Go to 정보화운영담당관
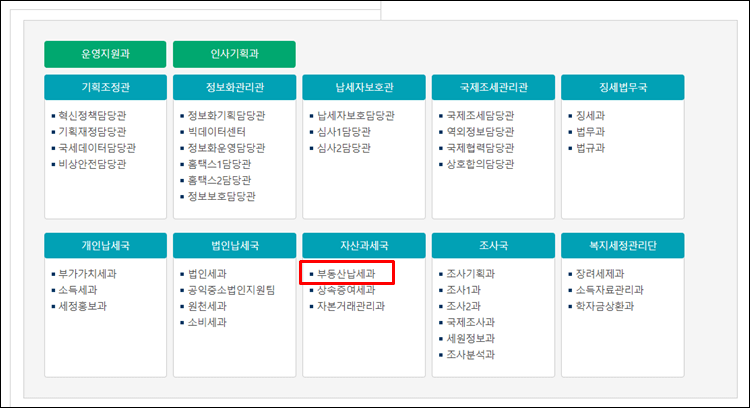Image resolution: width=750 pixels, height=408 pixels. click(x=226, y=148)
